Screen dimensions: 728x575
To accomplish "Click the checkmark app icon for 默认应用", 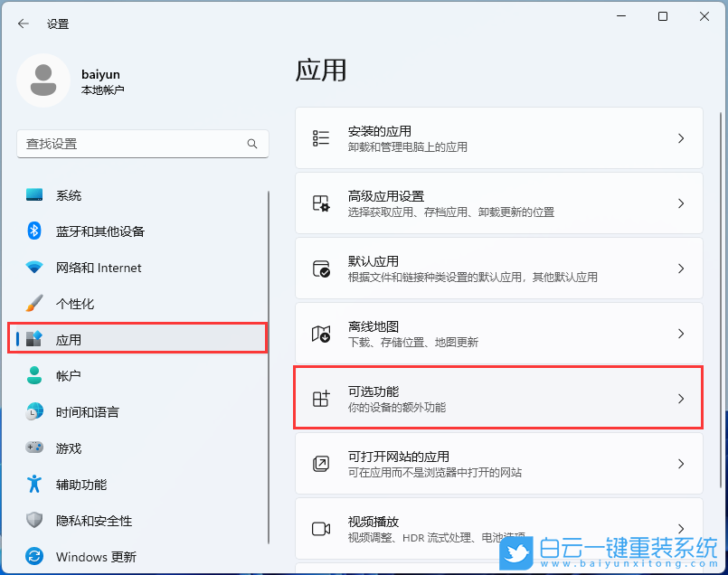I will [321, 268].
